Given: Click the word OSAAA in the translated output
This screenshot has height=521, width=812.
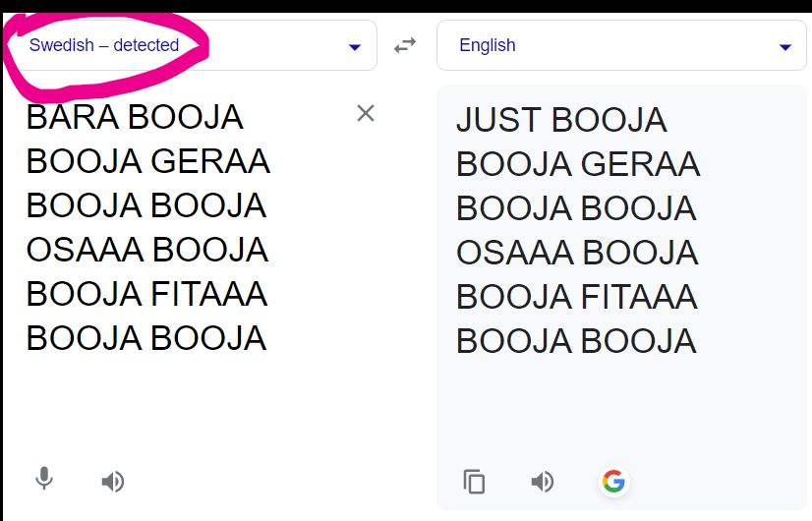Looking at the screenshot, I should click(511, 253).
